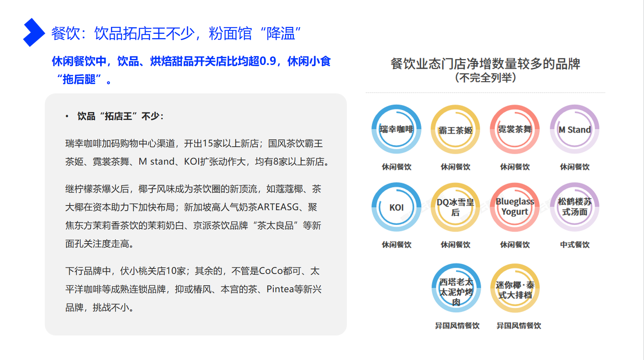This screenshot has height=360, width=644.
Task: Click the line starting 平洋咖啡等成熟连锁品牌
Action: tap(194, 289)
